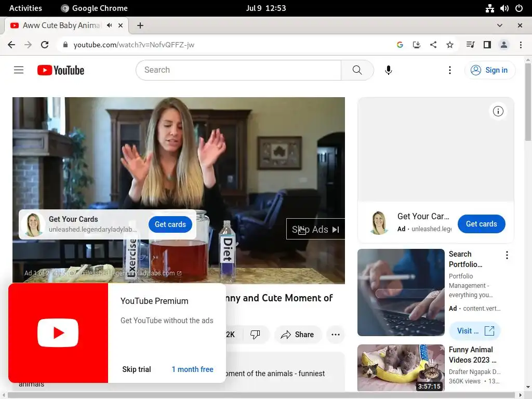Open Activities overview
Viewport: 532px width, 399px height.
(x=25, y=8)
